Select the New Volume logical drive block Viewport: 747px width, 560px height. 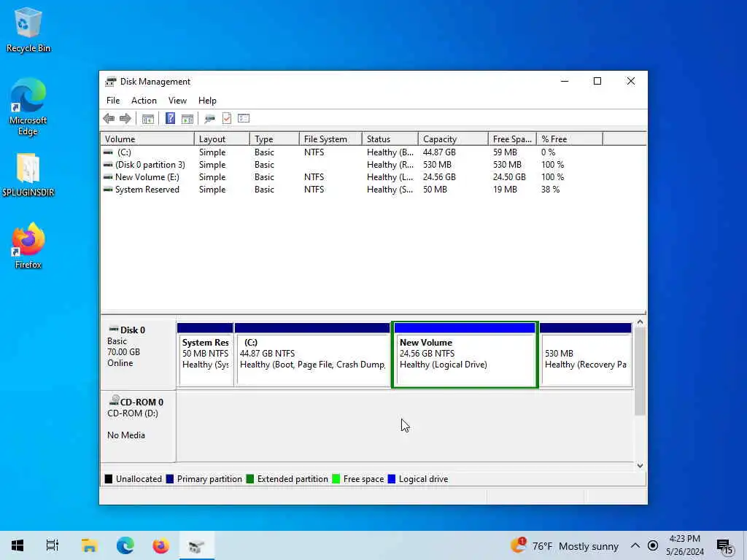[465, 355]
